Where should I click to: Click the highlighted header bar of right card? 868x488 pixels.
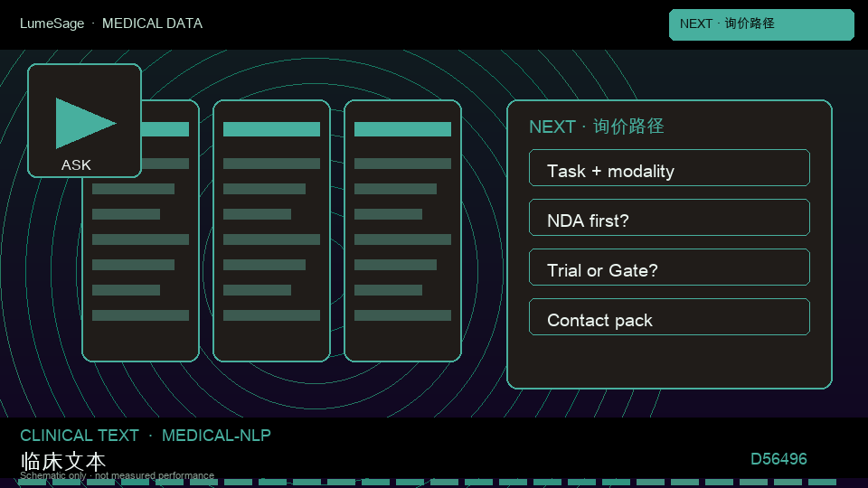[402, 129]
